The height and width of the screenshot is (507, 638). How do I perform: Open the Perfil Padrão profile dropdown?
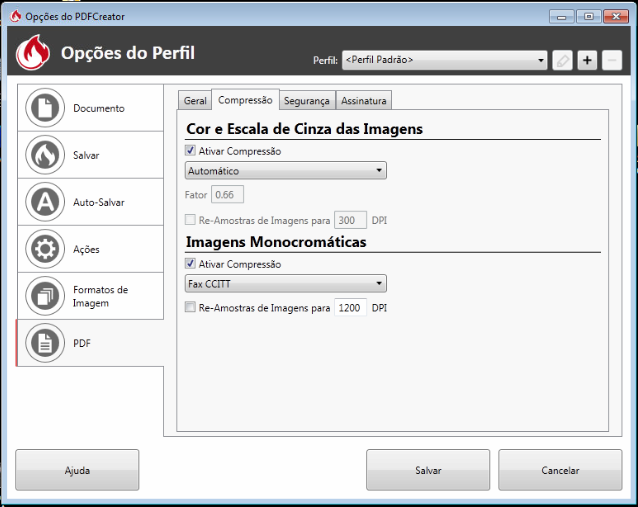tap(444, 60)
